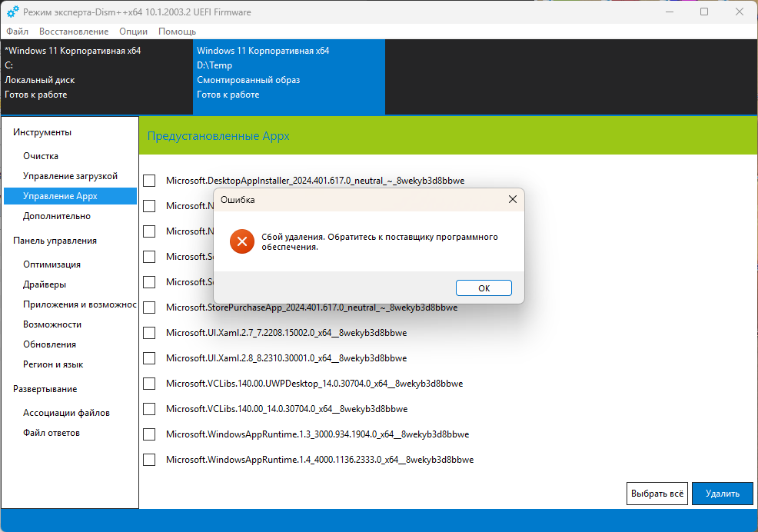
Task: Click OK in the error dialog
Action: (484, 288)
